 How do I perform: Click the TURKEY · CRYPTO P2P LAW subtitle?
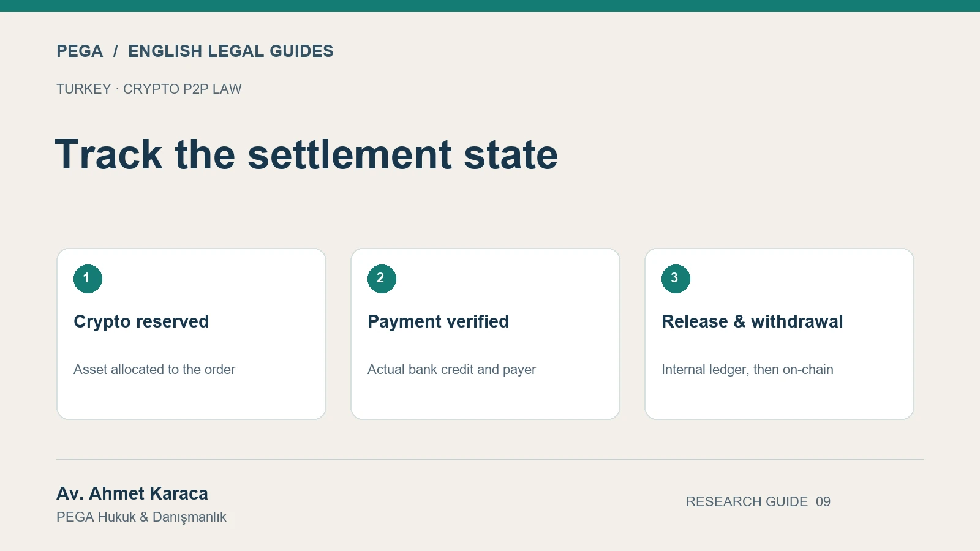(149, 89)
